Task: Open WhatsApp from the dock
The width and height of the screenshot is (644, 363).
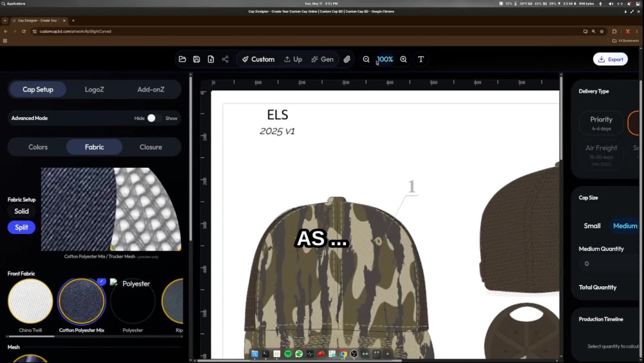Action: 299,354
